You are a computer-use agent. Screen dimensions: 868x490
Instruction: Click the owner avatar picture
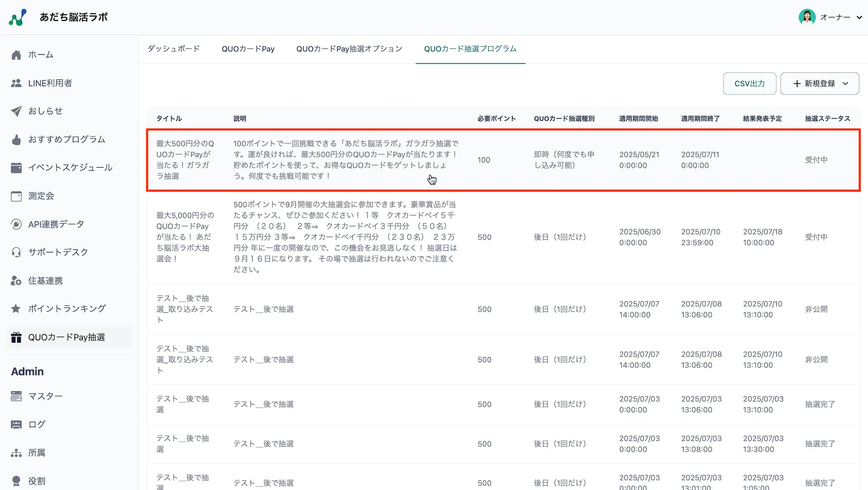807,17
